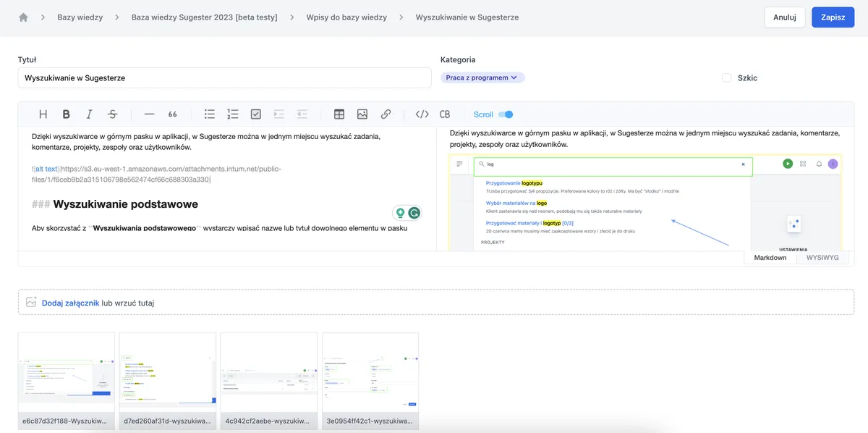The height and width of the screenshot is (433, 868).
Task: Open the Praca z programem category dropdown
Action: pyautogui.click(x=482, y=77)
